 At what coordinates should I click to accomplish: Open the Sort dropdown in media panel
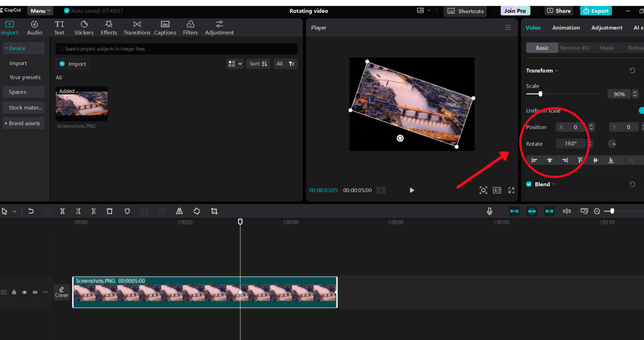tap(258, 63)
